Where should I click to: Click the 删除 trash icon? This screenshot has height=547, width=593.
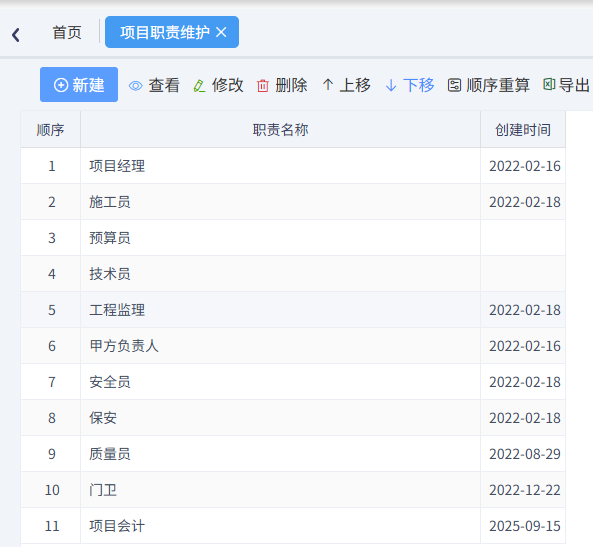[263, 86]
